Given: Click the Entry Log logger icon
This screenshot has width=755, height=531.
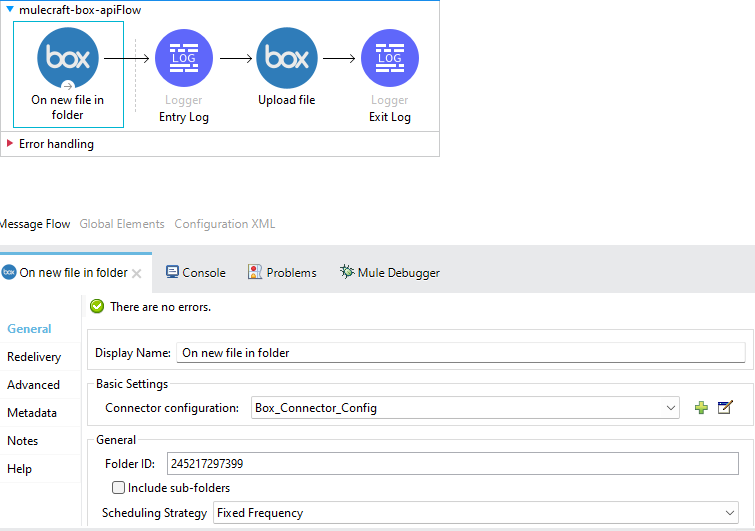Looking at the screenshot, I should click(184, 58).
